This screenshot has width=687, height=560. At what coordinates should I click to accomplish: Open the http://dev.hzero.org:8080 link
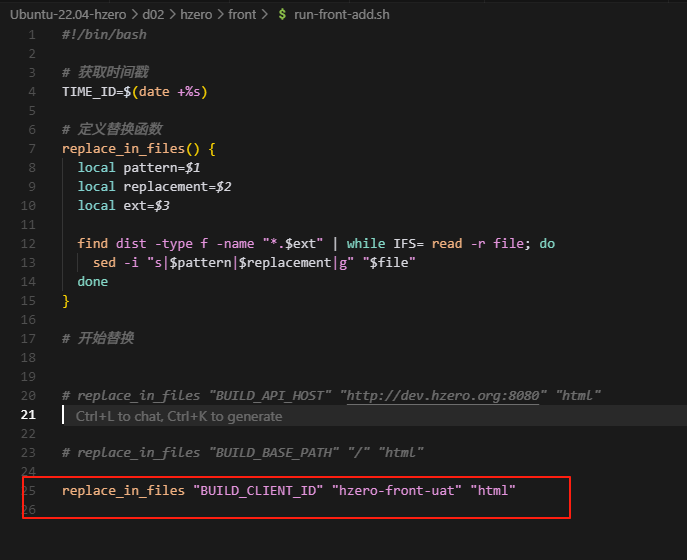444,396
